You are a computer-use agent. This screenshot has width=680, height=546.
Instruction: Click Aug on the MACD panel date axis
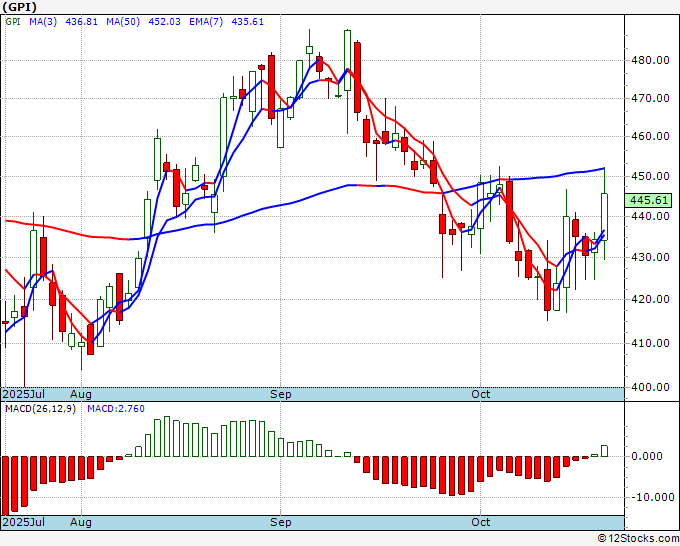pyautogui.click(x=81, y=522)
